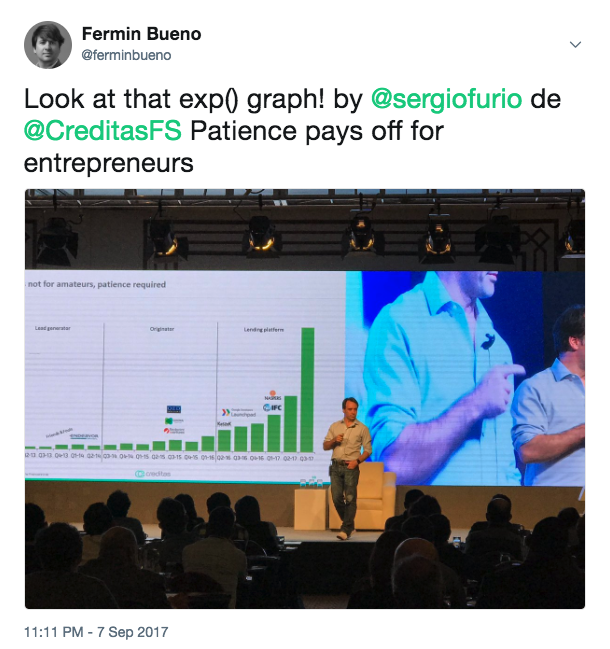Open Fermin Bueno's profile avatar
This screenshot has height=649, width=610.
pos(48,45)
